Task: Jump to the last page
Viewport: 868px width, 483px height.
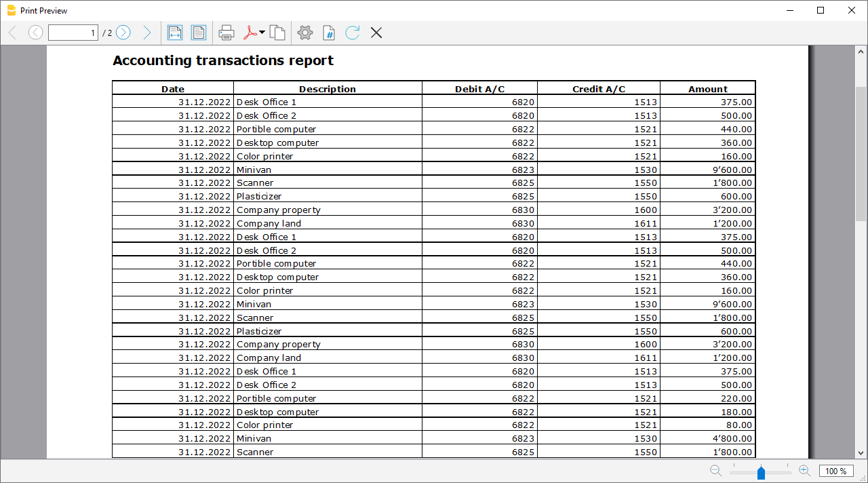Action: click(146, 33)
